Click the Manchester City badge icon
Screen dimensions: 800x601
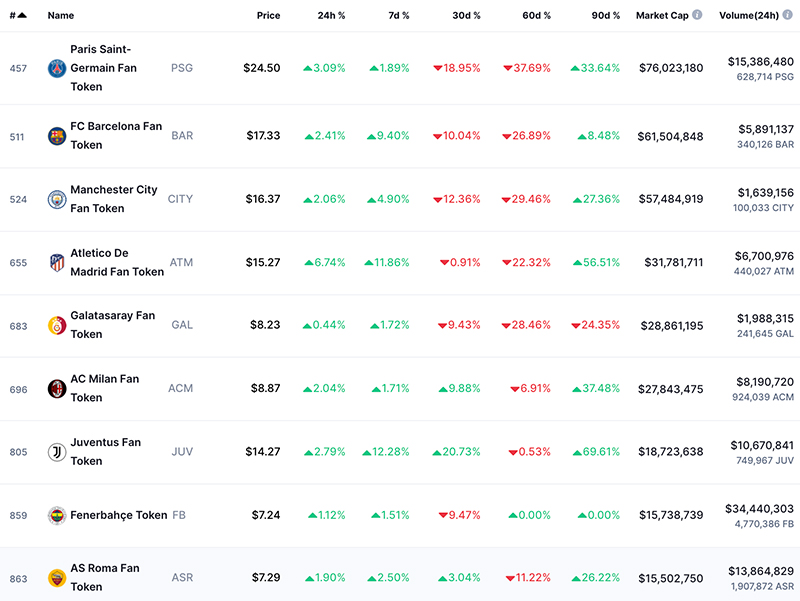(57, 199)
